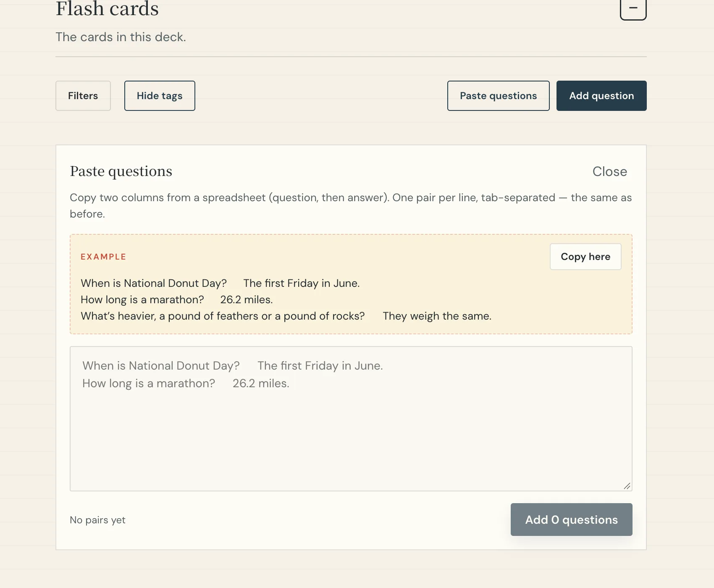Click the Add 0 questions button
Screen dimensions: 714x588
[x=571, y=520]
